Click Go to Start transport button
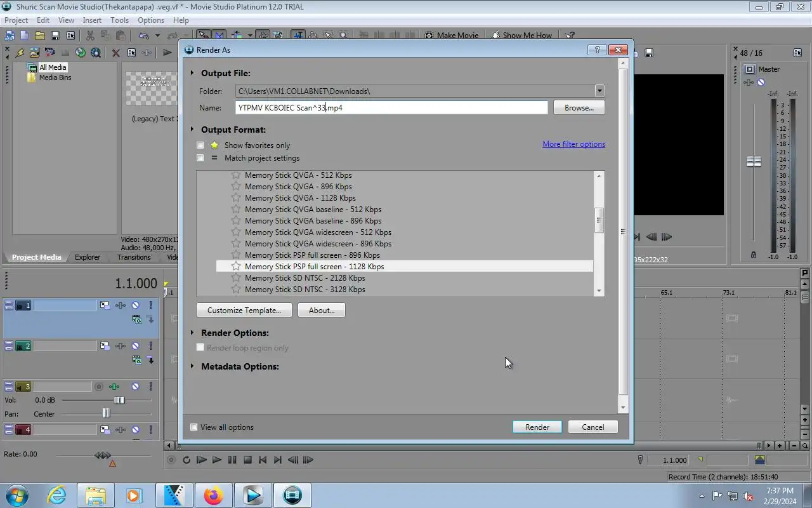Image resolution: width=812 pixels, height=508 pixels. coord(263,460)
